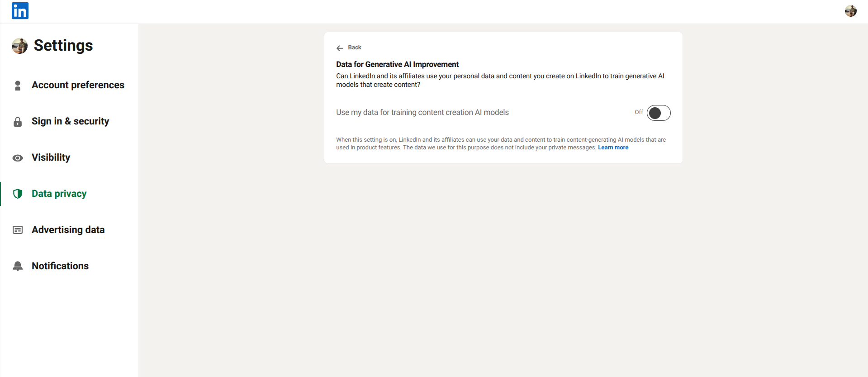The height and width of the screenshot is (377, 868).
Task: Click the Advertising data card icon
Action: click(x=18, y=230)
